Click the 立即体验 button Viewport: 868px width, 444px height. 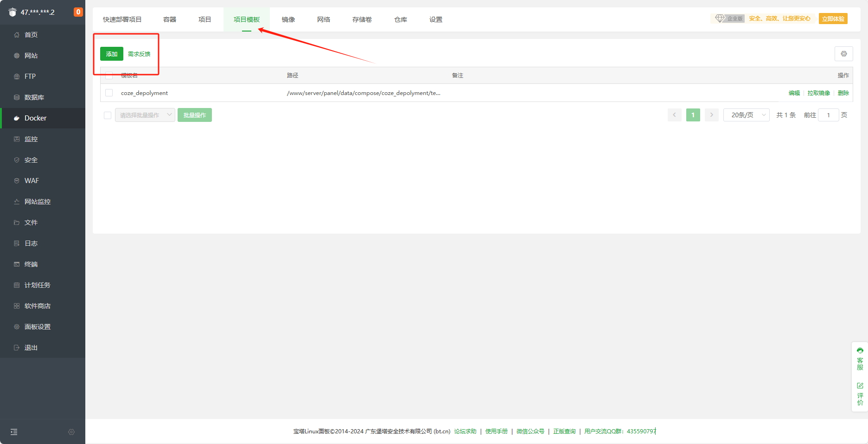(833, 19)
